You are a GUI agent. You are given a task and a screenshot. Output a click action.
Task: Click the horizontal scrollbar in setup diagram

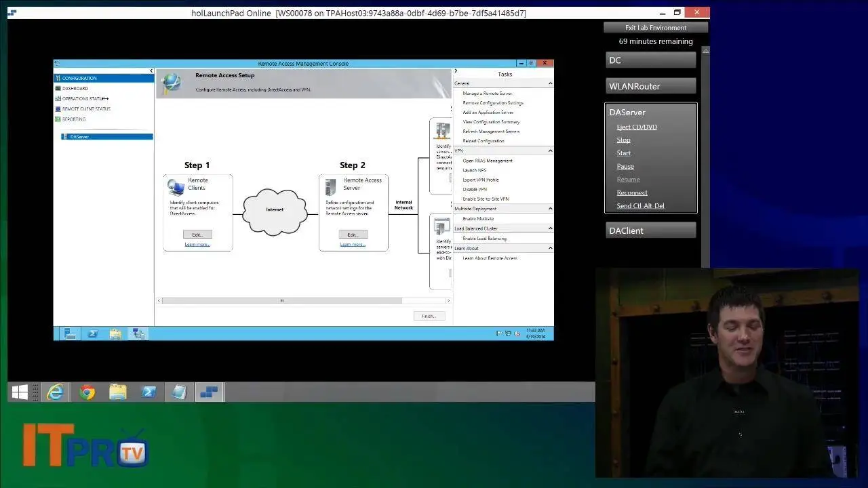click(281, 300)
